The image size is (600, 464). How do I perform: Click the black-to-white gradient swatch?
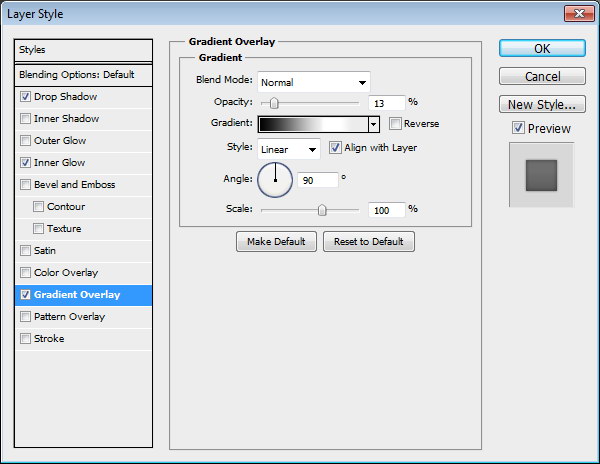(x=312, y=124)
